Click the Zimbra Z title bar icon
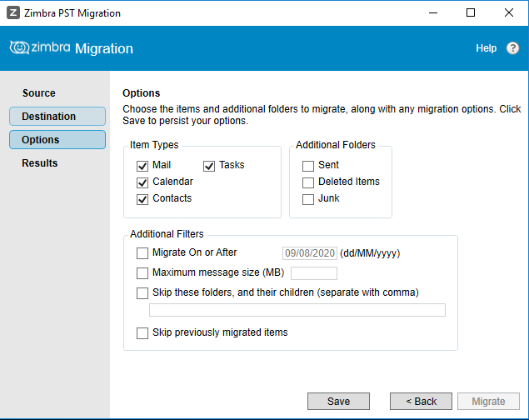Image resolution: width=529 pixels, height=420 pixels. [x=13, y=13]
